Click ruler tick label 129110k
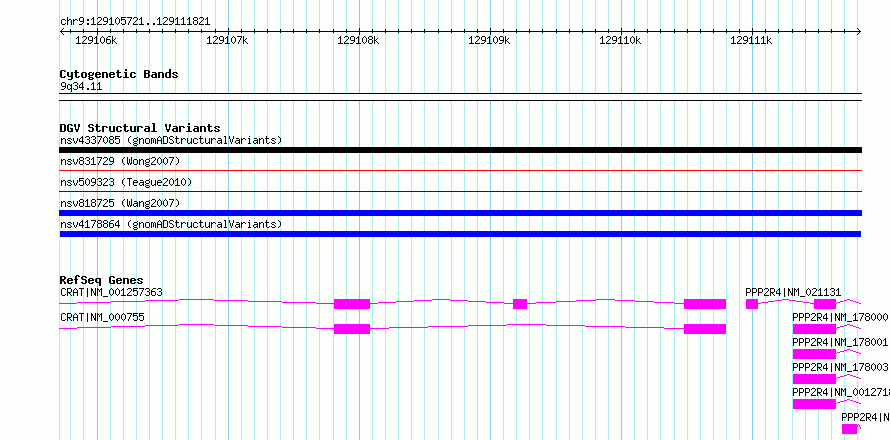The image size is (890, 440). pos(620,40)
